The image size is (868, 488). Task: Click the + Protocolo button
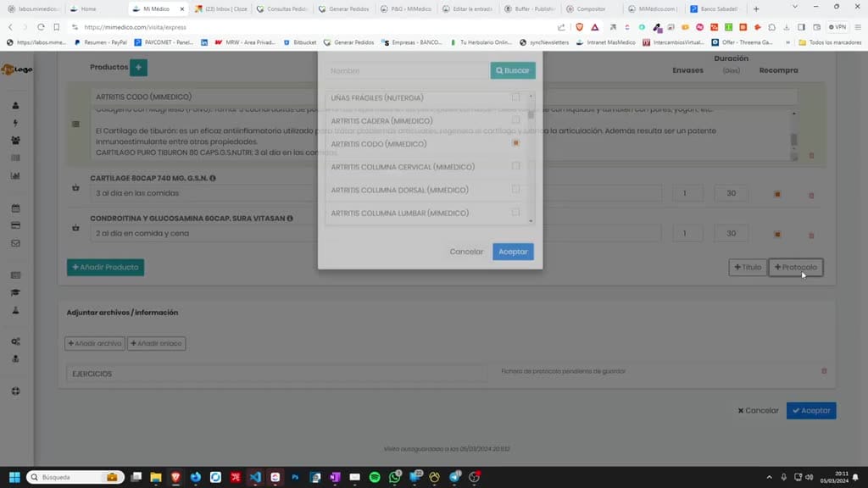coord(795,267)
